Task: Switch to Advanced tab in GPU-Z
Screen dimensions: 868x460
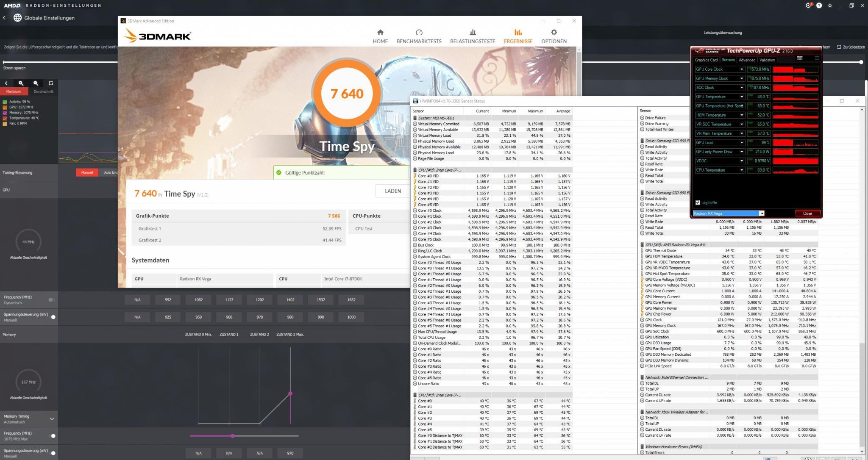Action: tap(747, 60)
